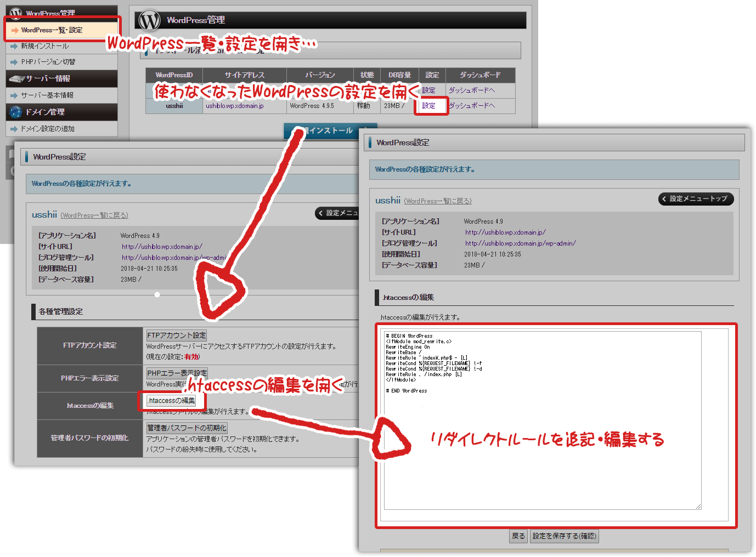The width and height of the screenshot is (756, 557).
Task: Open 設定 link in the usshii row
Action: [x=429, y=106]
